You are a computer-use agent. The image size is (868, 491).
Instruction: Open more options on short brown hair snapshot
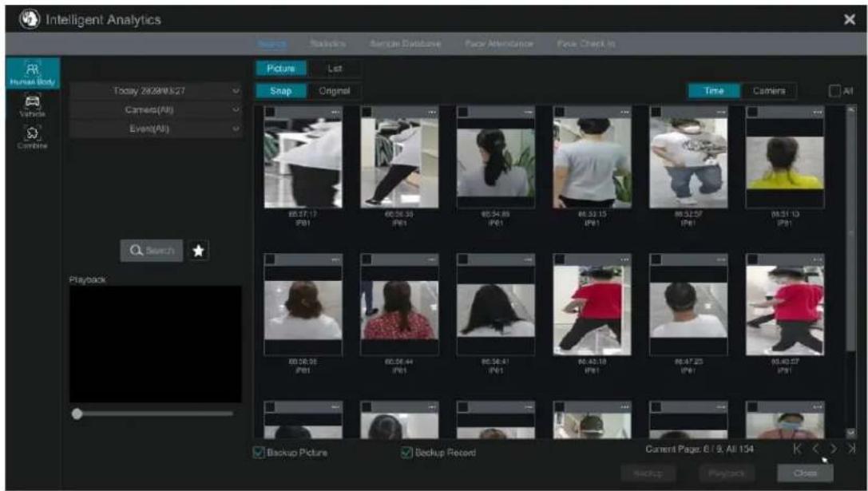335,259
